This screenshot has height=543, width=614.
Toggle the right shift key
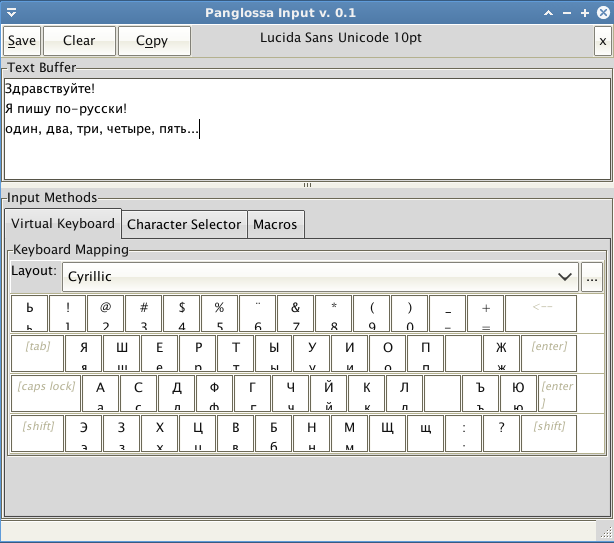pyautogui.click(x=549, y=434)
